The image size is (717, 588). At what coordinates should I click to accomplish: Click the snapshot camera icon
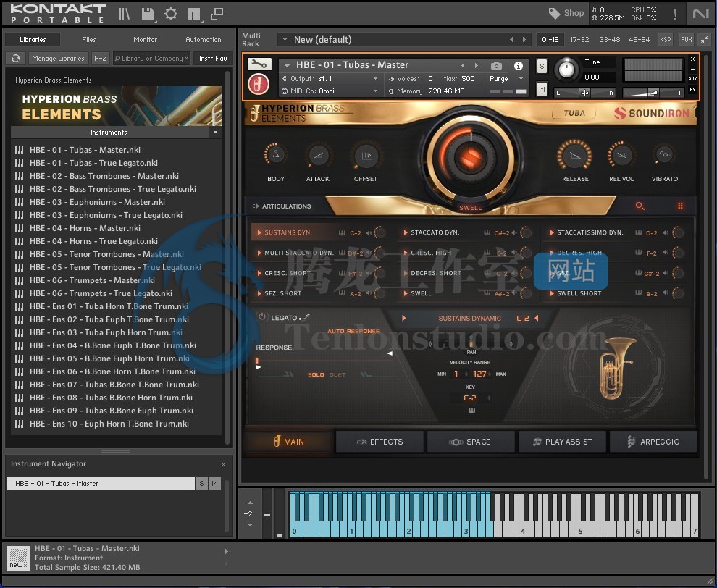click(x=496, y=66)
